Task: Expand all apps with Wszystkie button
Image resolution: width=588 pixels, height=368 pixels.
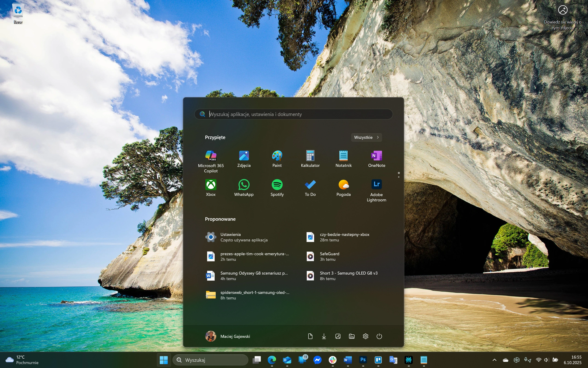Action: (366, 137)
